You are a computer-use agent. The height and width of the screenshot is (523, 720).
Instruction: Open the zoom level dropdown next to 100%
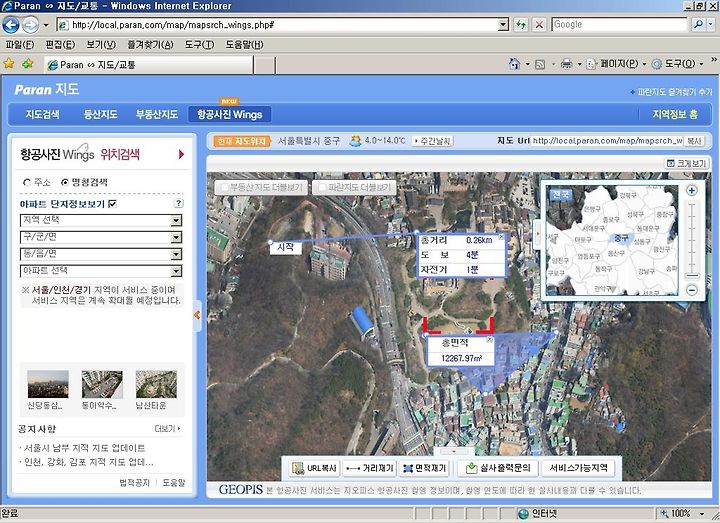702,513
